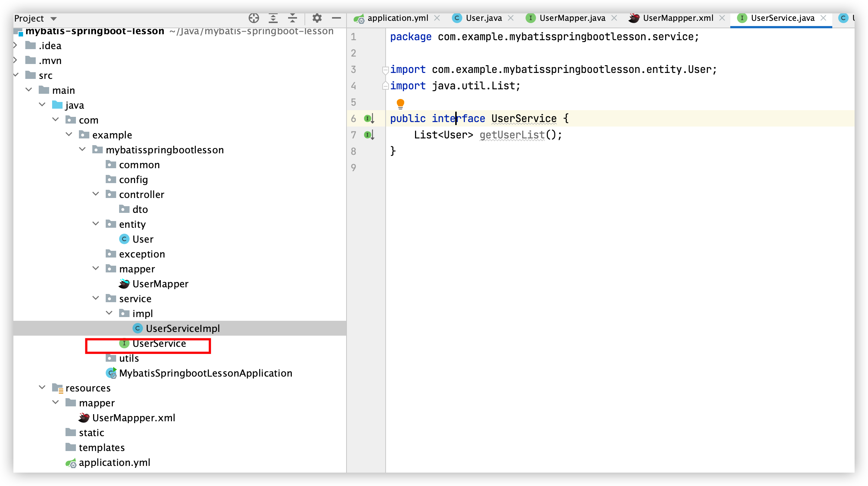Close the UserMappper.xml editor tab
Viewport: 868px width, 486px height.
pos(722,18)
